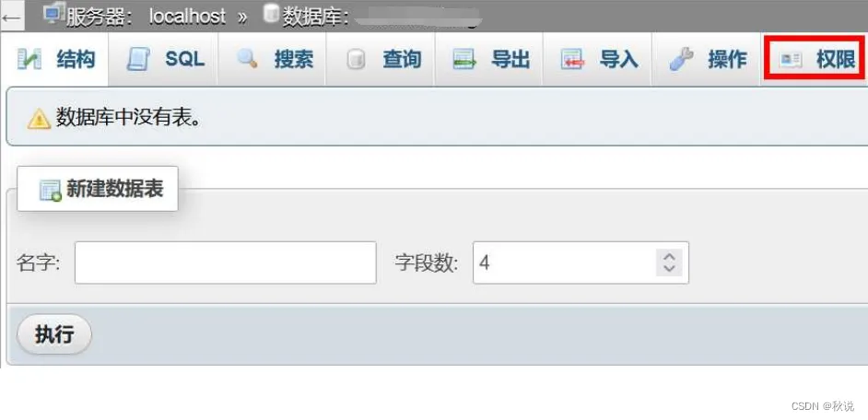868x420 pixels.
Task: Focus the 名字 table name field
Action: (226, 262)
